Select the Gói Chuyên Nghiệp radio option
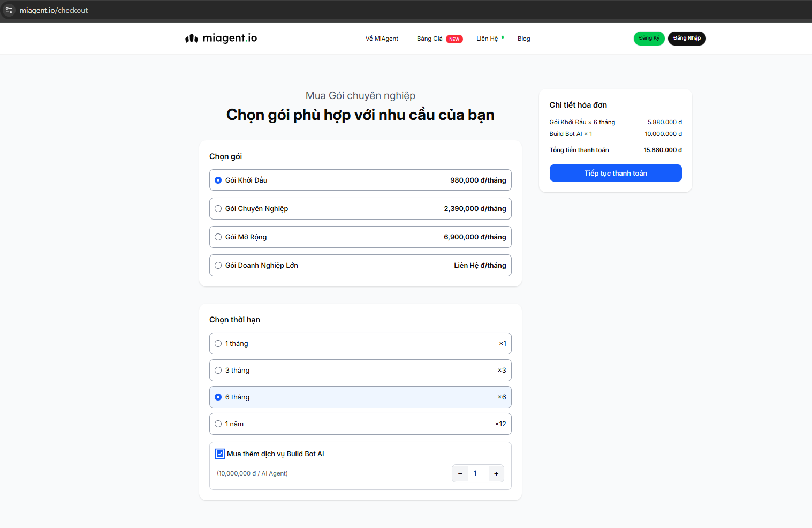Screen dimensions: 812x528 (218, 208)
